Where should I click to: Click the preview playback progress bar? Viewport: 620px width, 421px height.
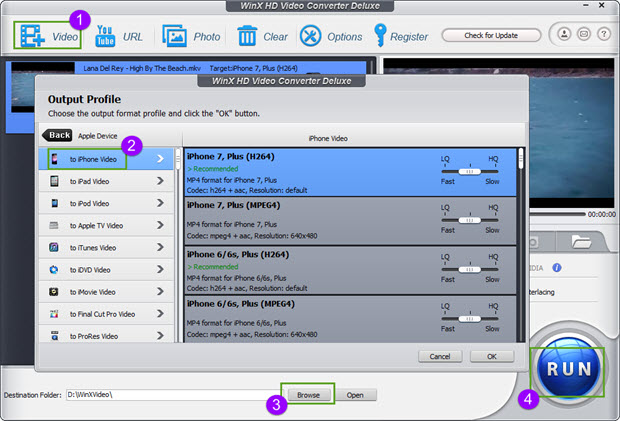[x=558, y=214]
